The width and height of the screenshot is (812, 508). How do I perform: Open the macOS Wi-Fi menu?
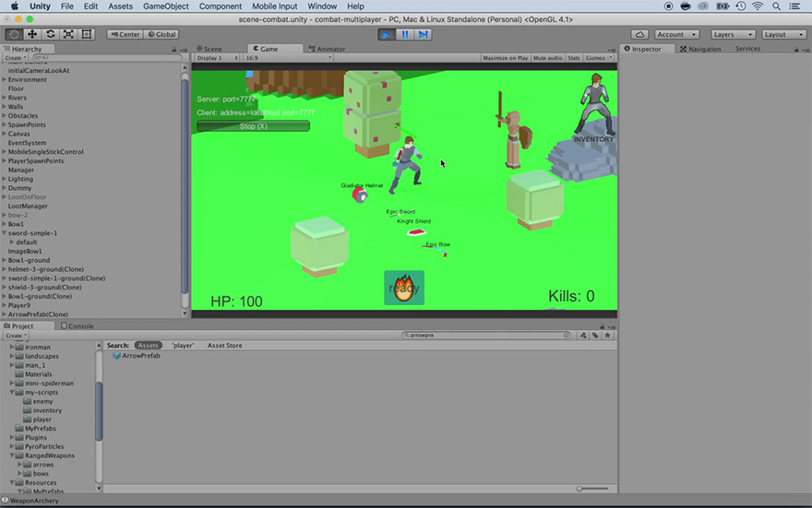point(758,6)
